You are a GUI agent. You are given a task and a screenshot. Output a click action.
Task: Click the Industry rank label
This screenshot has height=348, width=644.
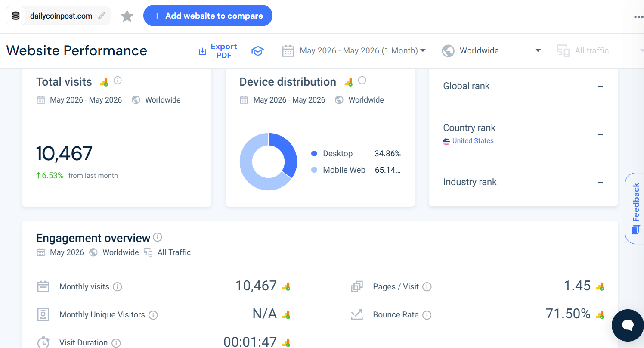(470, 182)
